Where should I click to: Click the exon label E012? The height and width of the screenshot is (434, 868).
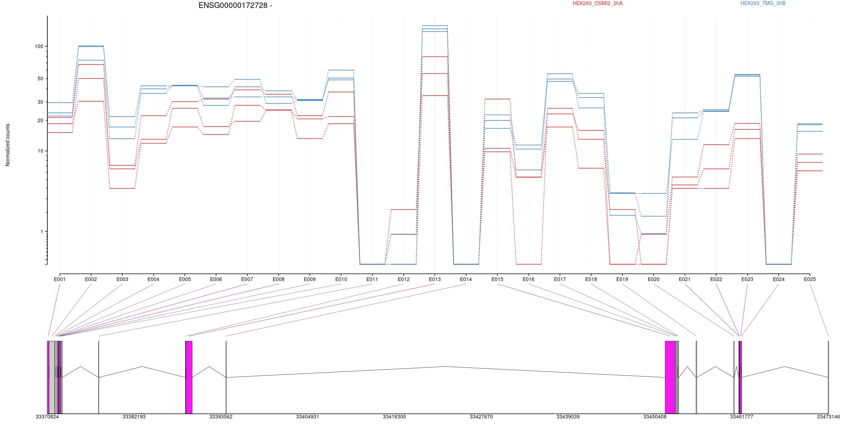[x=404, y=279]
